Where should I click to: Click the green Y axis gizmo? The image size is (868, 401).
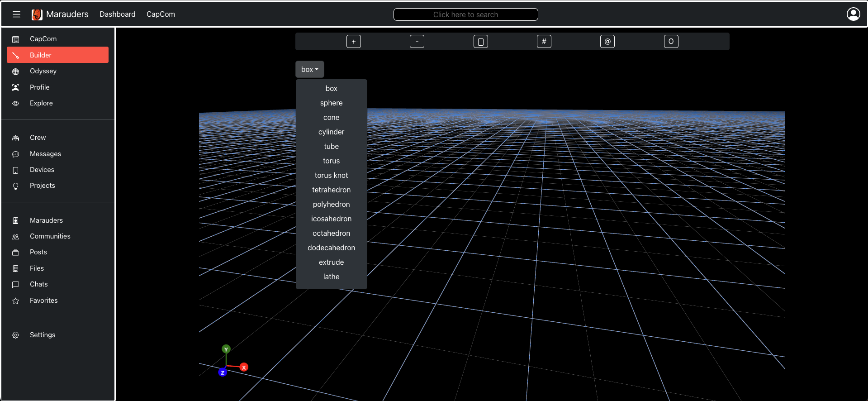(226, 349)
